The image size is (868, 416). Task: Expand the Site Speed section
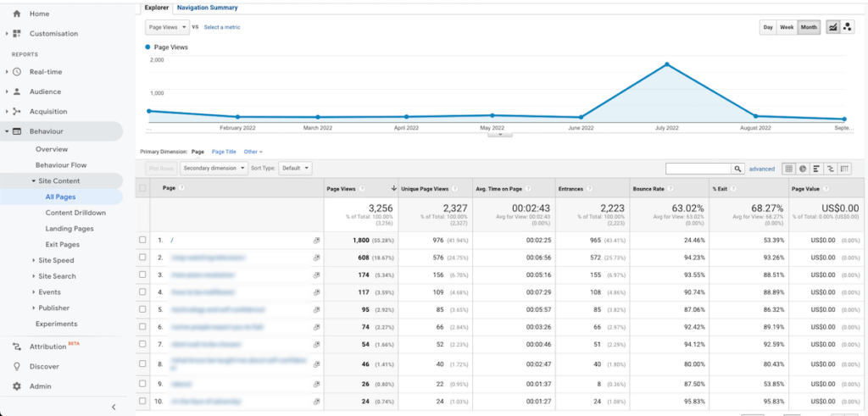(x=33, y=261)
